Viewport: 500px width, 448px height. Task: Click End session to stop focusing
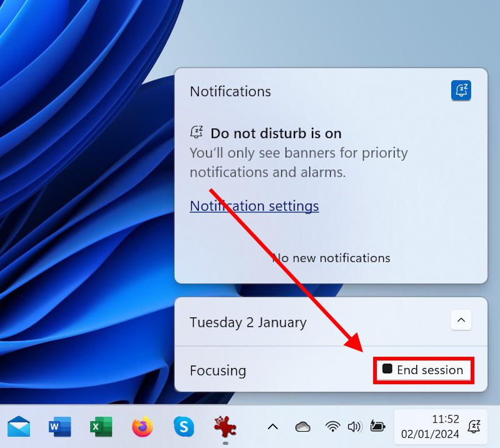(x=423, y=370)
